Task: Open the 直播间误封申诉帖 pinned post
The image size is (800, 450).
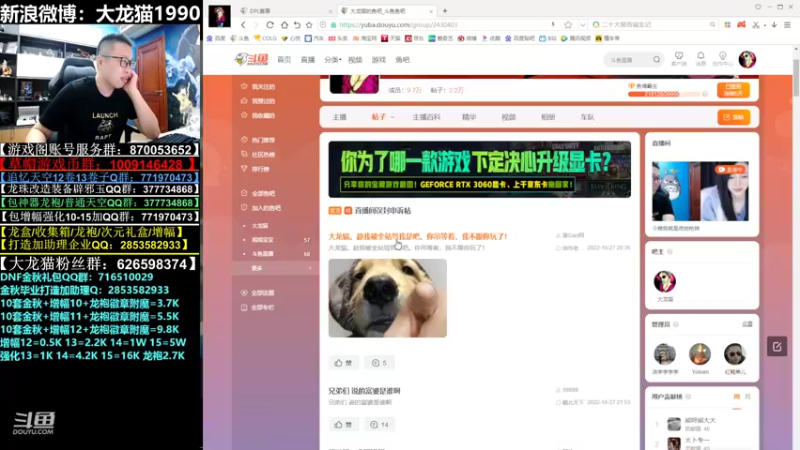Action: coord(383,211)
